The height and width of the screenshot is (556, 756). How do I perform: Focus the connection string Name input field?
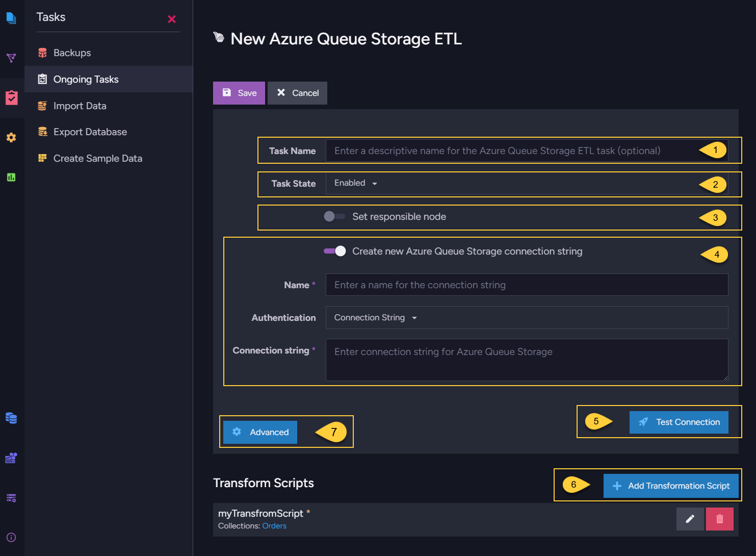527,285
